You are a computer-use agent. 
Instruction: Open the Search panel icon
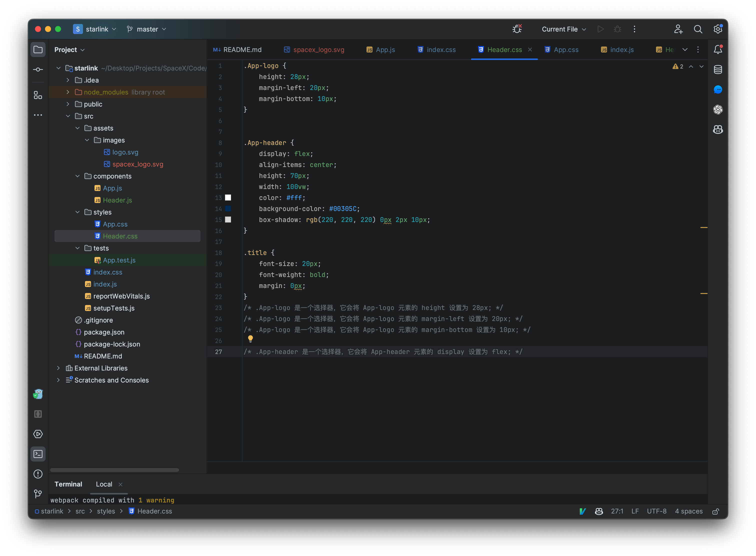tap(698, 29)
